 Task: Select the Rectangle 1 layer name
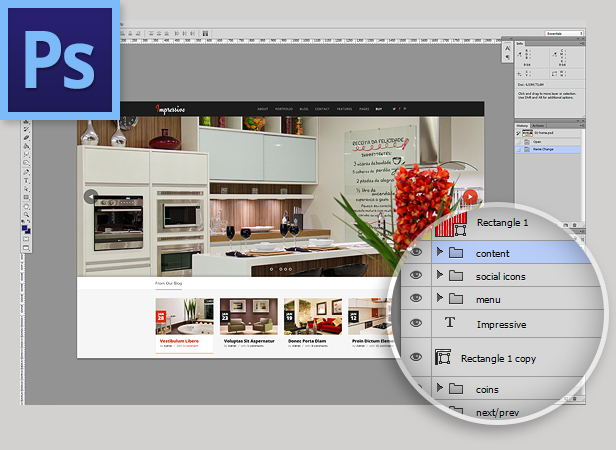[x=502, y=223]
